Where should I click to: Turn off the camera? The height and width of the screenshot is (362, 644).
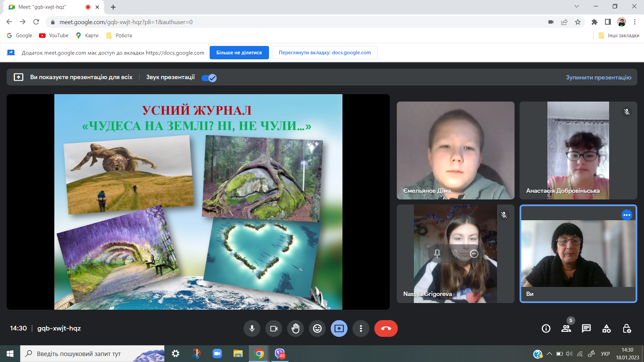point(274,328)
